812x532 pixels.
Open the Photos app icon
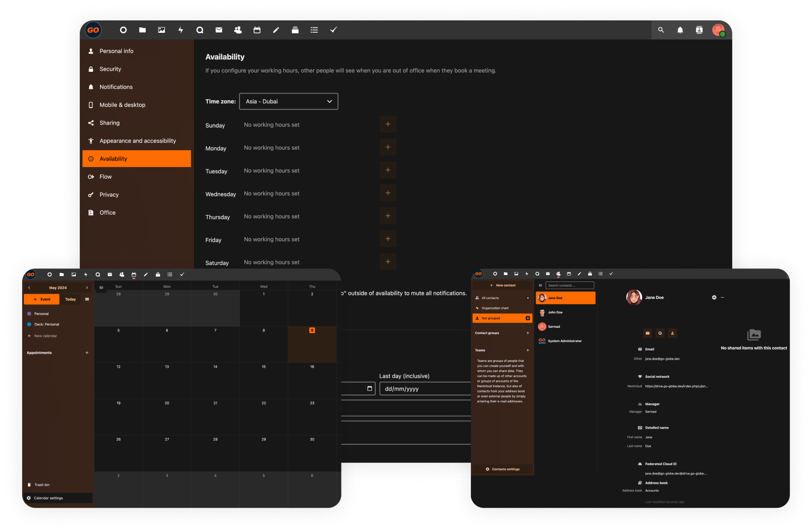161,30
